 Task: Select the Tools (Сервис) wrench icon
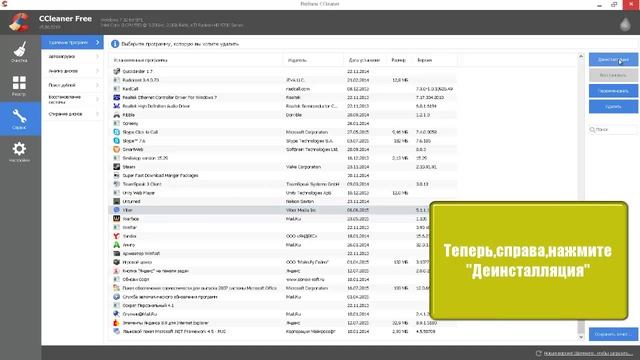(20, 119)
